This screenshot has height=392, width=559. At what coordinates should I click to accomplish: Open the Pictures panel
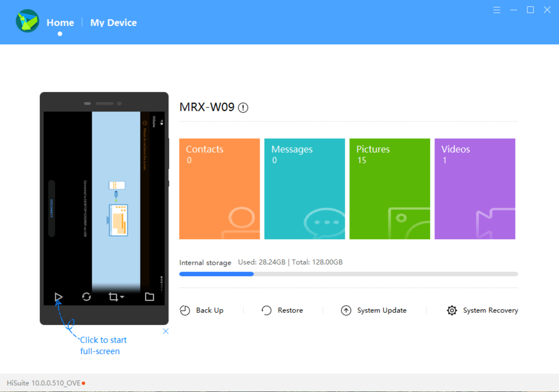[389, 189]
